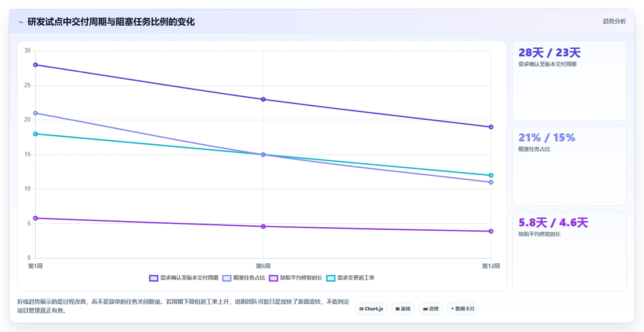Toggle the 需求变更返工率 legend series
This screenshot has height=332, width=644.
(350, 278)
